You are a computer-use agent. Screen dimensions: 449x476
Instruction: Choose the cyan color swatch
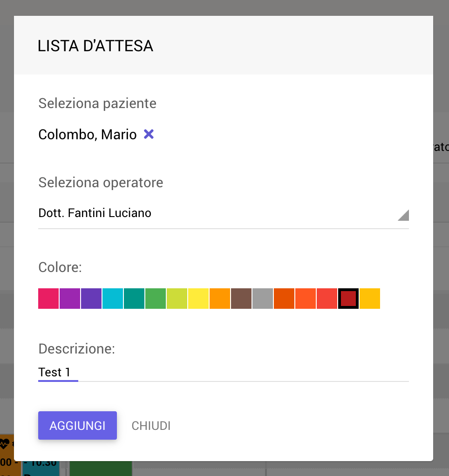113,299
